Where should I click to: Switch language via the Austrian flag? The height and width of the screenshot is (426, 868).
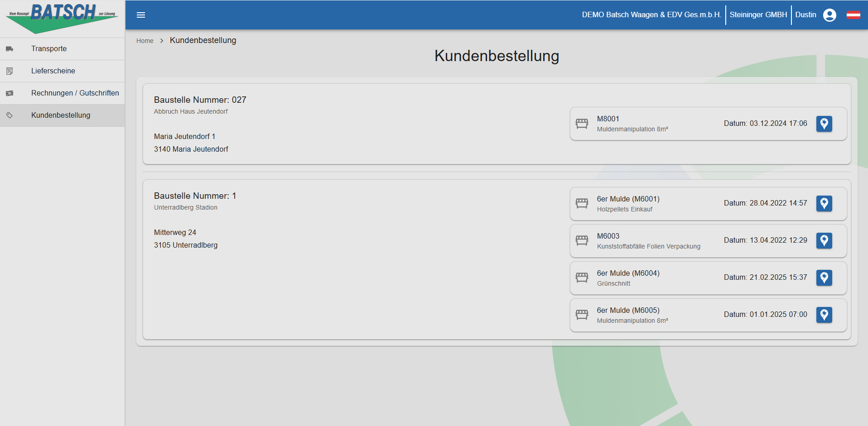pyautogui.click(x=854, y=15)
